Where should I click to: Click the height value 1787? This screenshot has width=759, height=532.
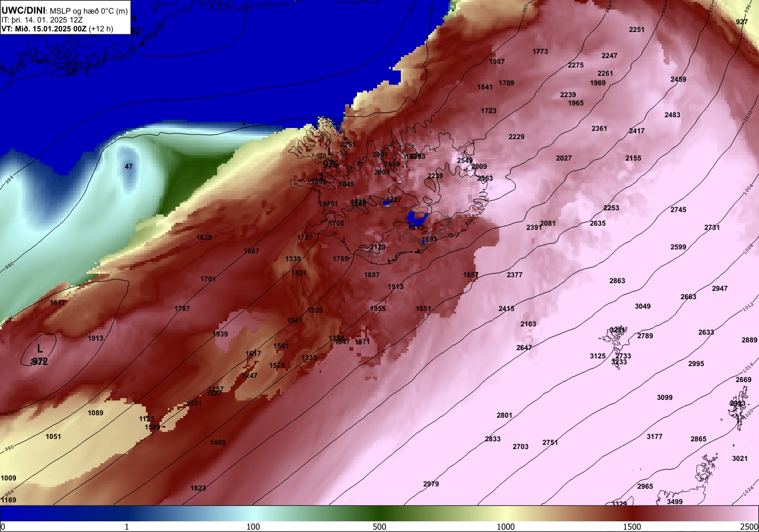point(183,309)
